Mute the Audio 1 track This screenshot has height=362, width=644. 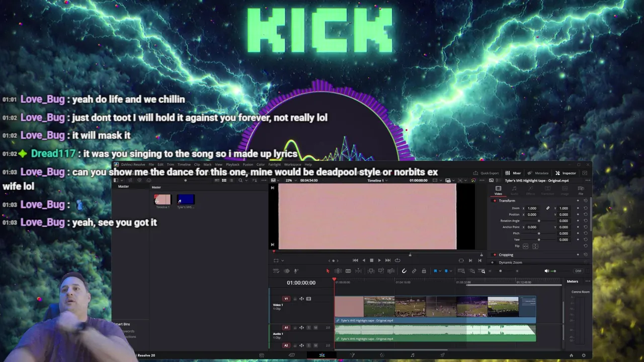[x=315, y=328]
